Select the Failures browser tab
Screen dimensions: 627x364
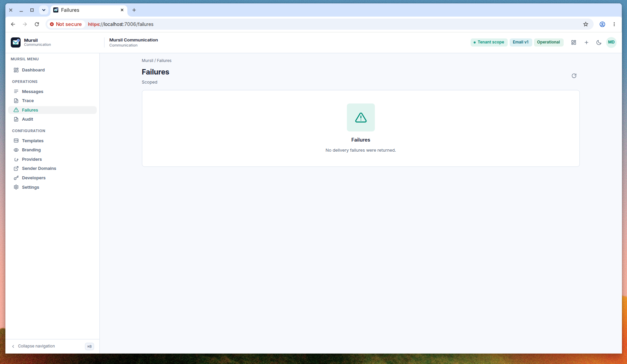pos(89,10)
